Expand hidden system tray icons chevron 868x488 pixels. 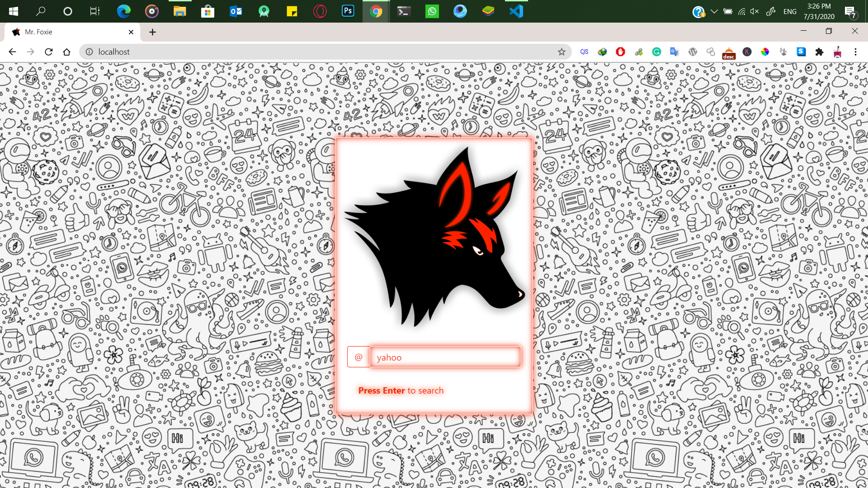click(x=714, y=11)
